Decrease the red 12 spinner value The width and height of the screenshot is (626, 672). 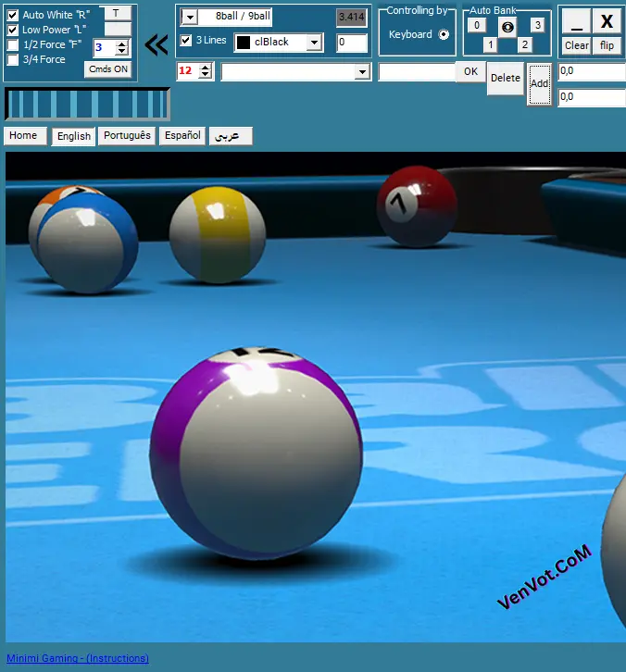tap(206, 75)
